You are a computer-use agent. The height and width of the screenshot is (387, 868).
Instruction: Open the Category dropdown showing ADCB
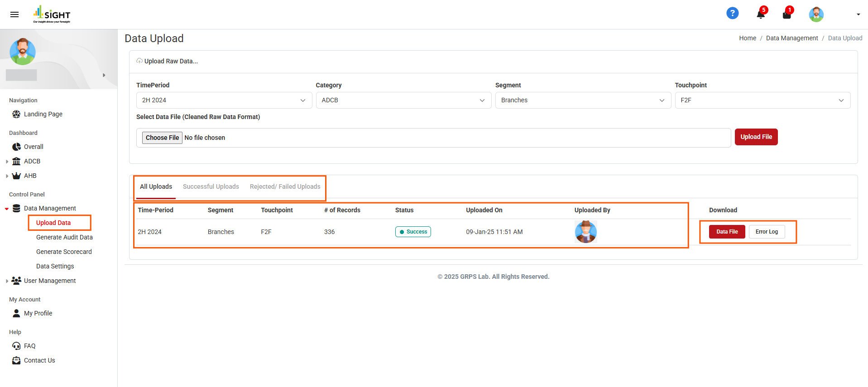click(x=403, y=100)
